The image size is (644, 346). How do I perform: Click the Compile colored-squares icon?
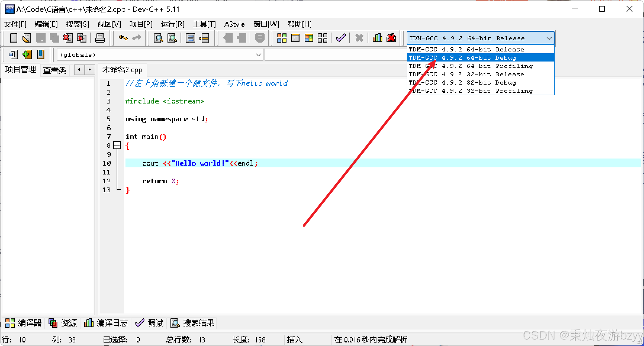coord(281,38)
